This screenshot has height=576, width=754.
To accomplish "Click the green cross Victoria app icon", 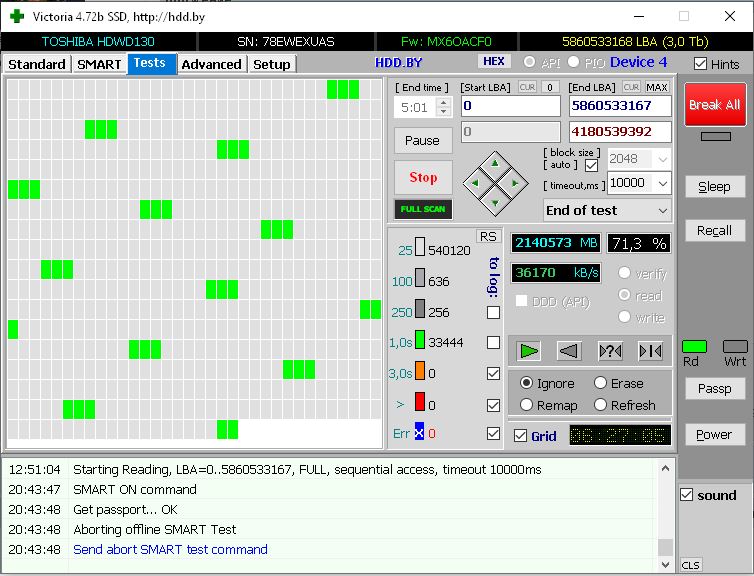I will [x=17, y=16].
